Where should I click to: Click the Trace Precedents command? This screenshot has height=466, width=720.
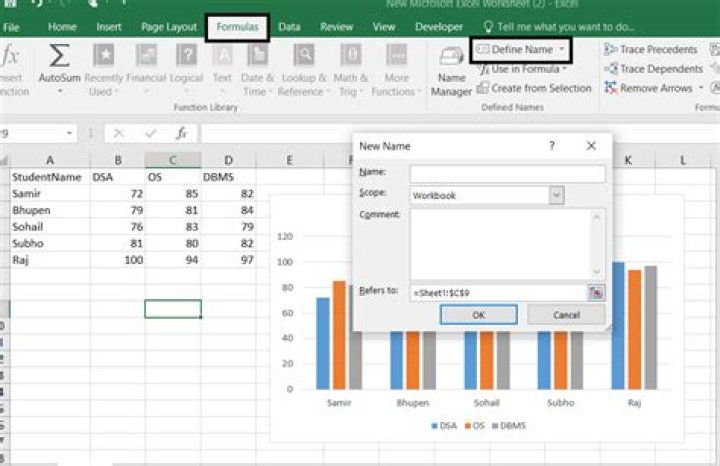pyautogui.click(x=651, y=49)
